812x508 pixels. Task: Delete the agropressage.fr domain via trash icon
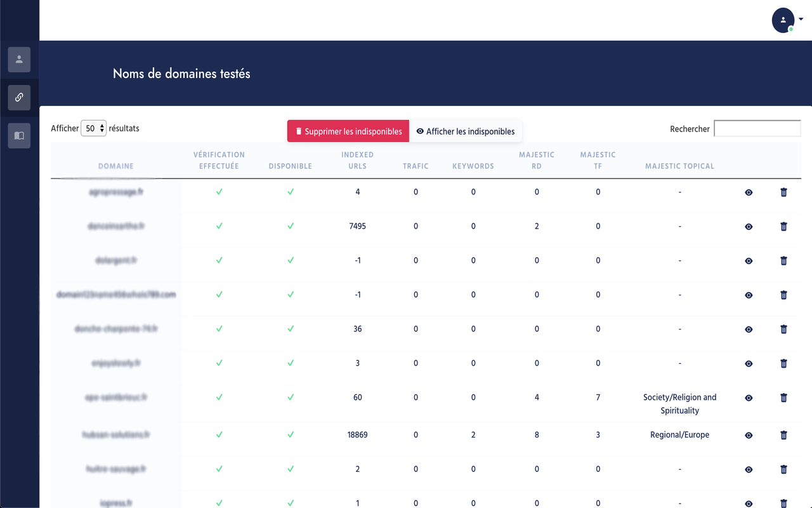(783, 192)
